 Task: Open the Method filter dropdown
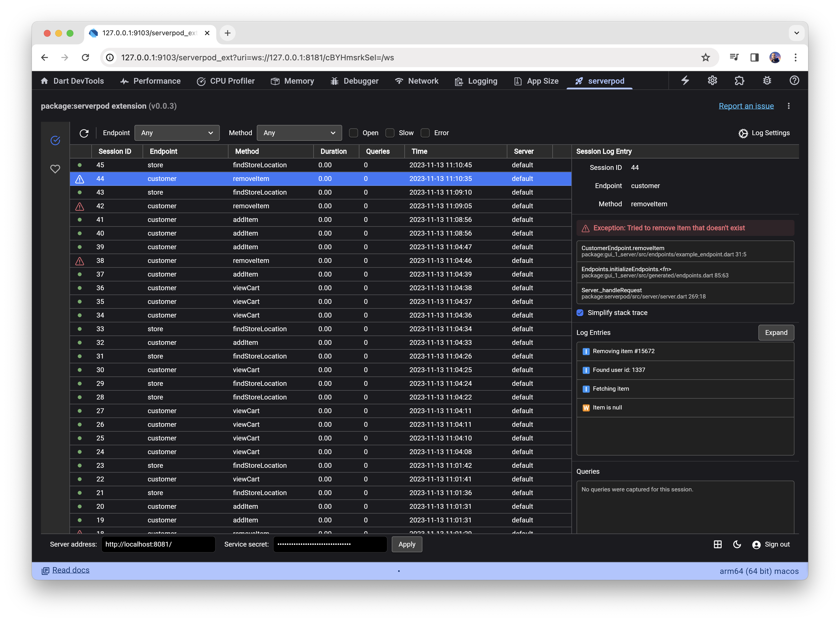click(x=299, y=133)
